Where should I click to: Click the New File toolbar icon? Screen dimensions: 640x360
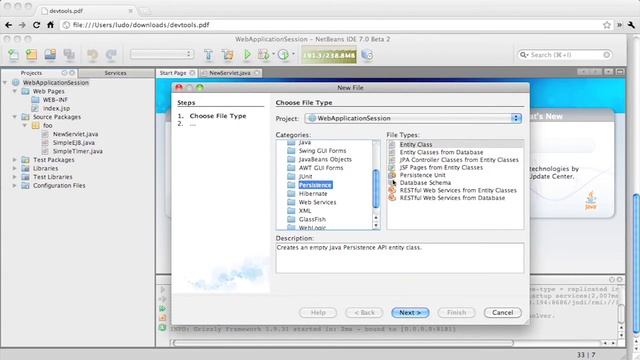[13, 55]
